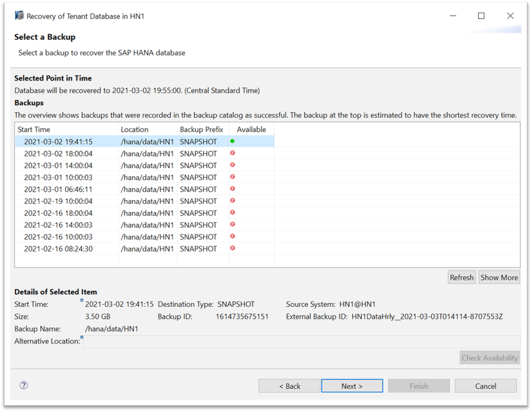Click details Start Time value 2021-03-02 19:41:15
The width and height of the screenshot is (532, 412).
pyautogui.click(x=119, y=304)
